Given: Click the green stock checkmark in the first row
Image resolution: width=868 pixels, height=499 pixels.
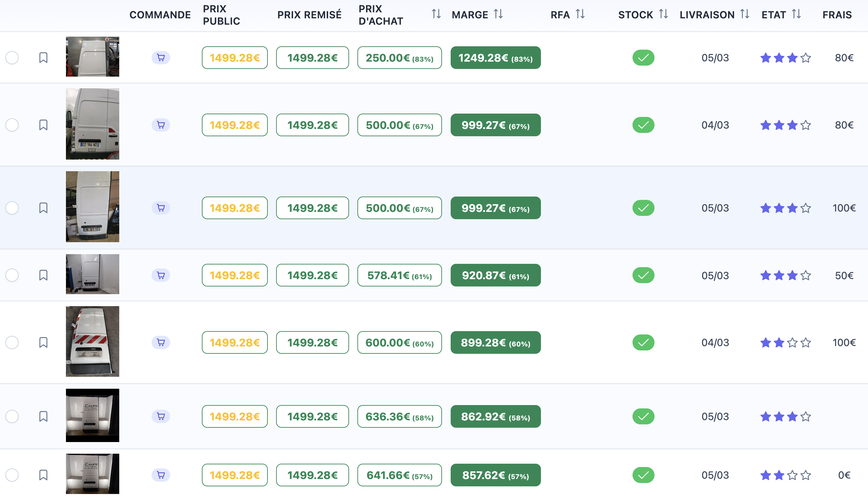Looking at the screenshot, I should coord(643,58).
